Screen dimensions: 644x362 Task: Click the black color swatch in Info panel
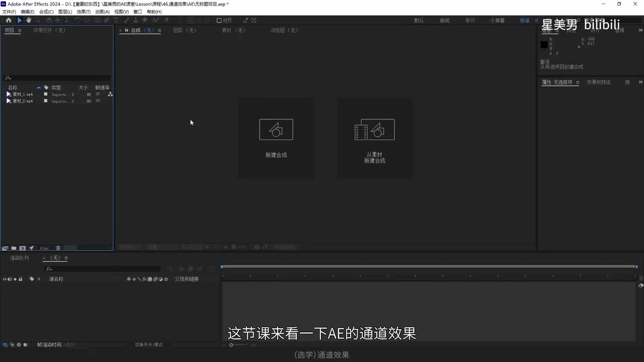(x=544, y=45)
